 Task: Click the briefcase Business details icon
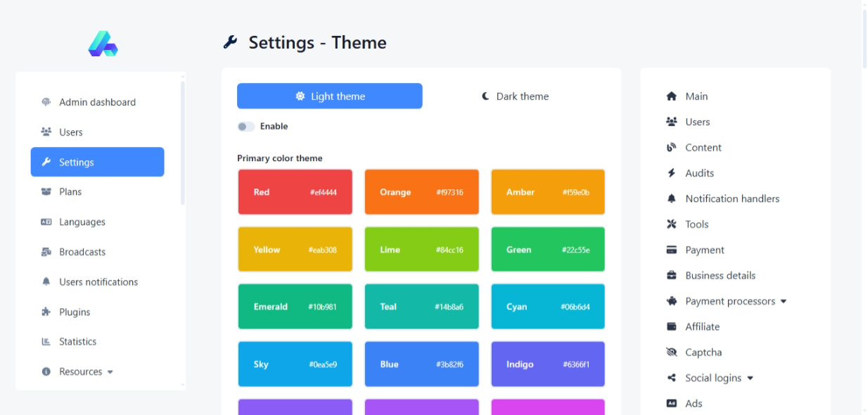(671, 276)
